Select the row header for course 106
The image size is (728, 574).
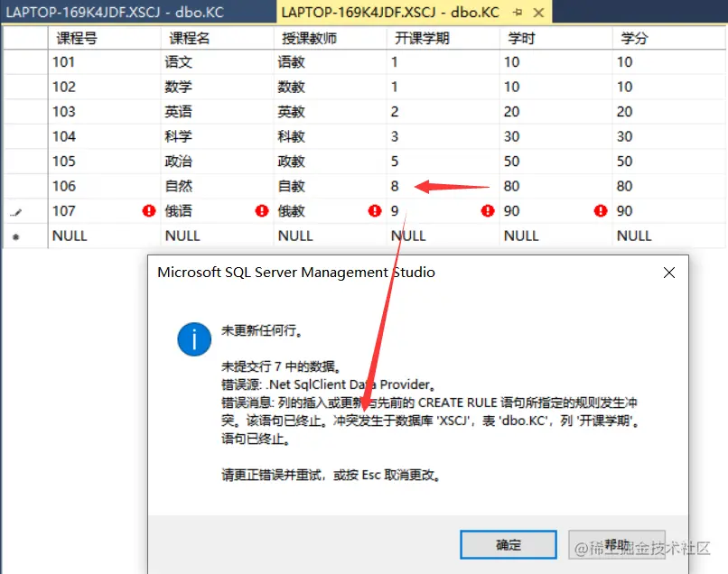coord(25,187)
